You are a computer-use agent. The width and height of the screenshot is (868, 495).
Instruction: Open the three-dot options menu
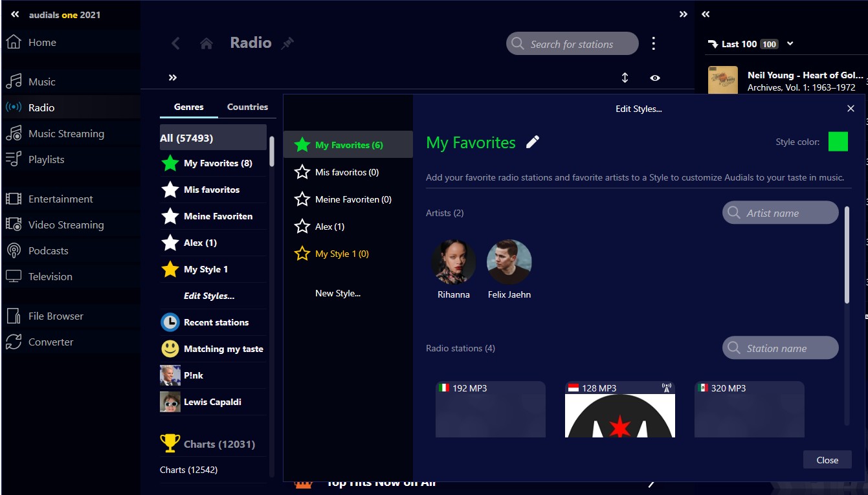tap(654, 43)
